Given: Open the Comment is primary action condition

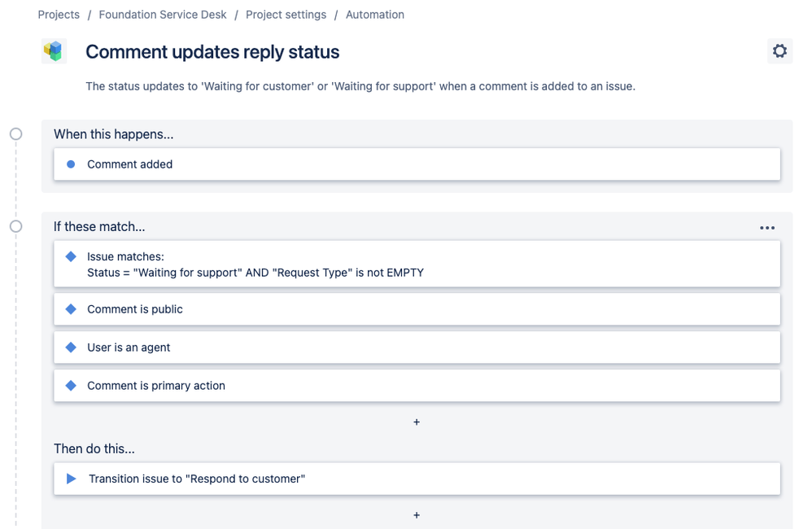Looking at the screenshot, I should (x=417, y=386).
